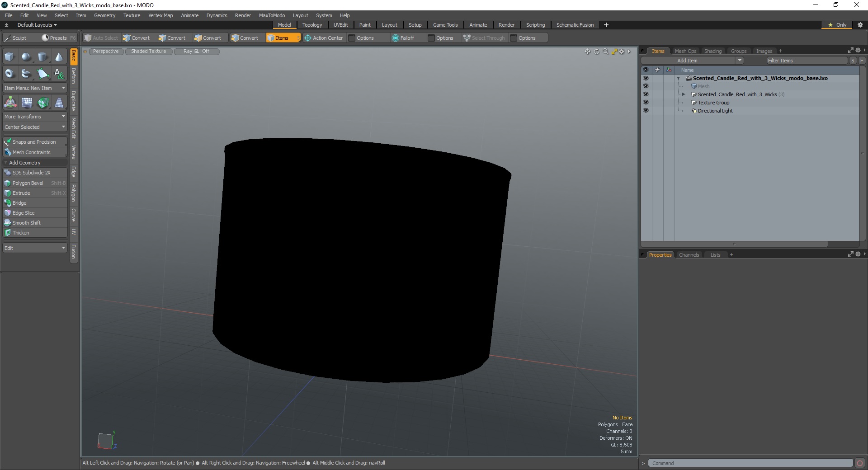The width and height of the screenshot is (868, 470).
Task: Activate the Flex deform grid tool
Action: click(x=27, y=103)
